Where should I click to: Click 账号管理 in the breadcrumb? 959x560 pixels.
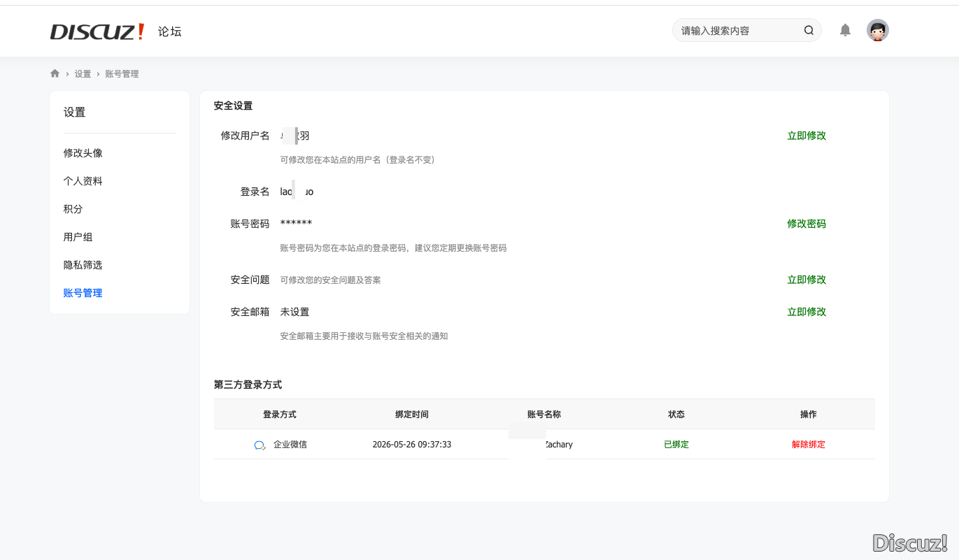(122, 74)
